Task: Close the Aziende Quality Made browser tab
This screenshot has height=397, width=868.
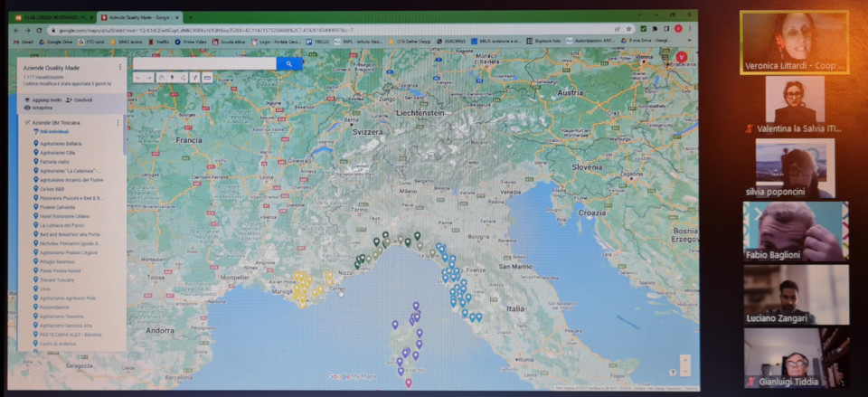Action: (178, 18)
